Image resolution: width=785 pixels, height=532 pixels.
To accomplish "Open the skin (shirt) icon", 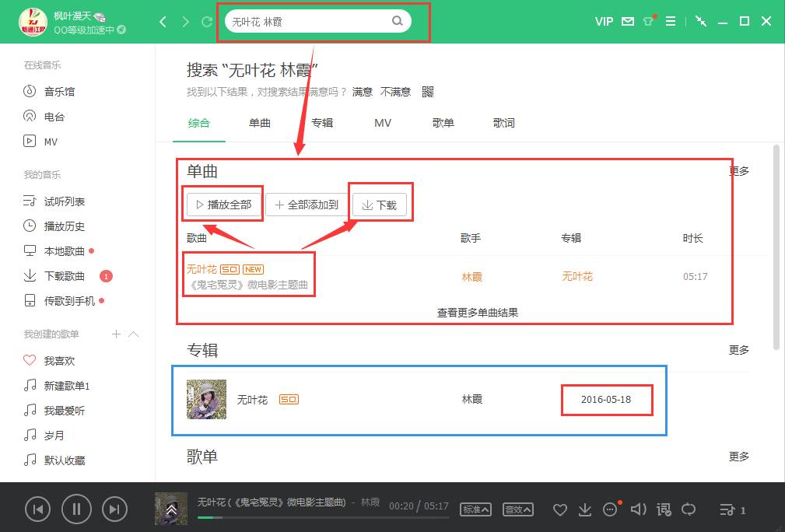I will tap(649, 21).
